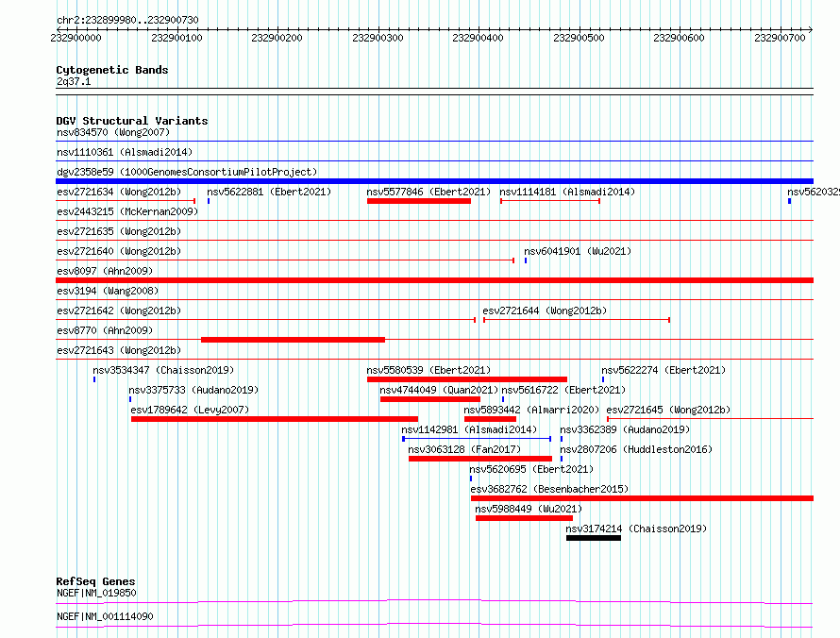Select nsv3362389 (Audano2019) label

tap(625, 429)
